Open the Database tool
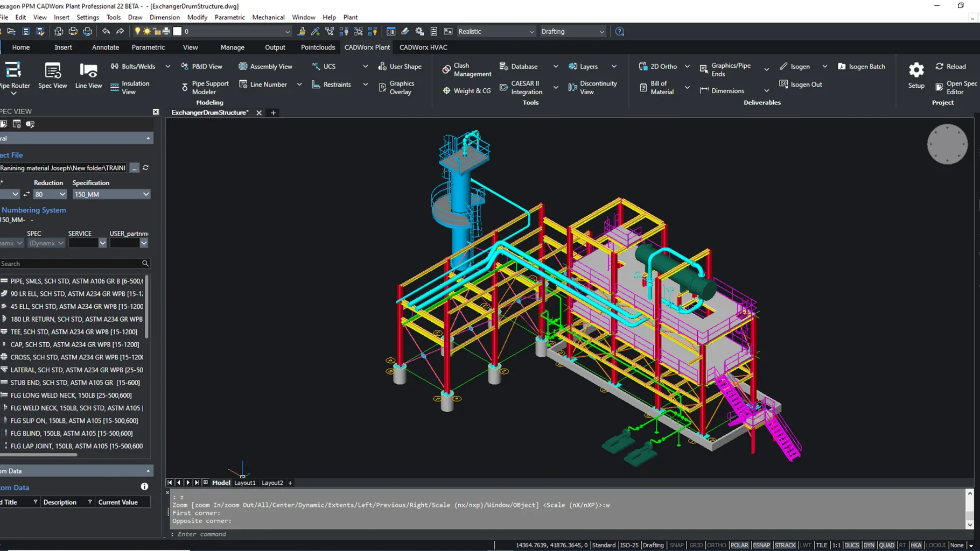 pos(519,66)
